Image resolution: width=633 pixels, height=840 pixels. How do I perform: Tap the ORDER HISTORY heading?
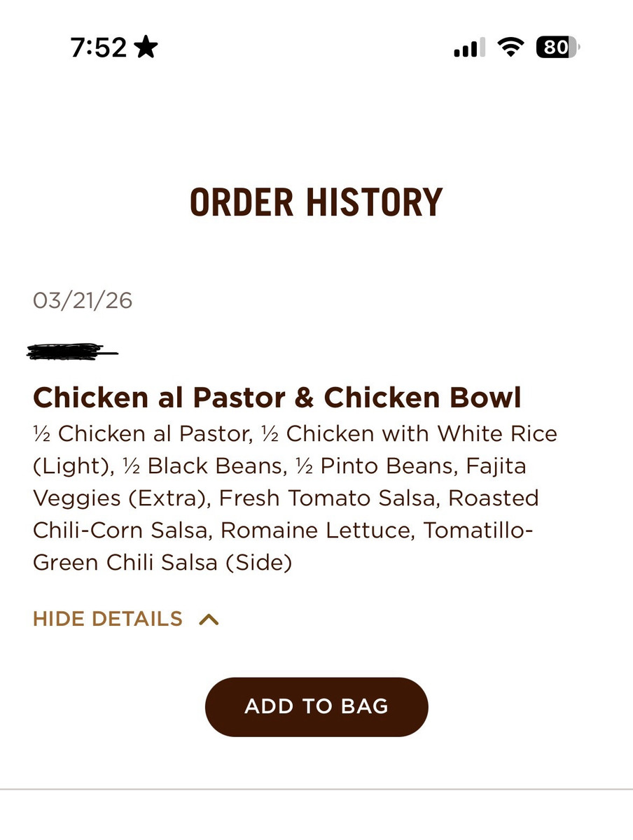coord(316,202)
